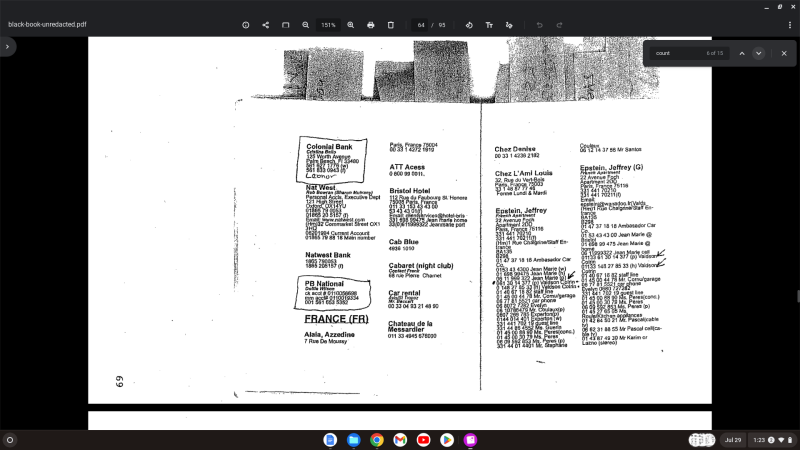
Task: Click the vertical scrollbar thumb
Action: [798, 296]
